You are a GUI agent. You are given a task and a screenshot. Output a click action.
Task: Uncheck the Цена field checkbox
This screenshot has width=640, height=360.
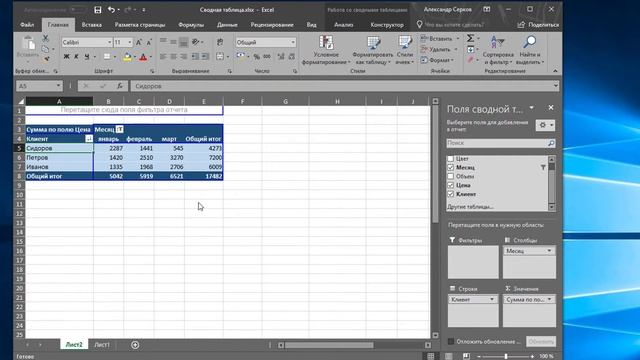coord(451,185)
